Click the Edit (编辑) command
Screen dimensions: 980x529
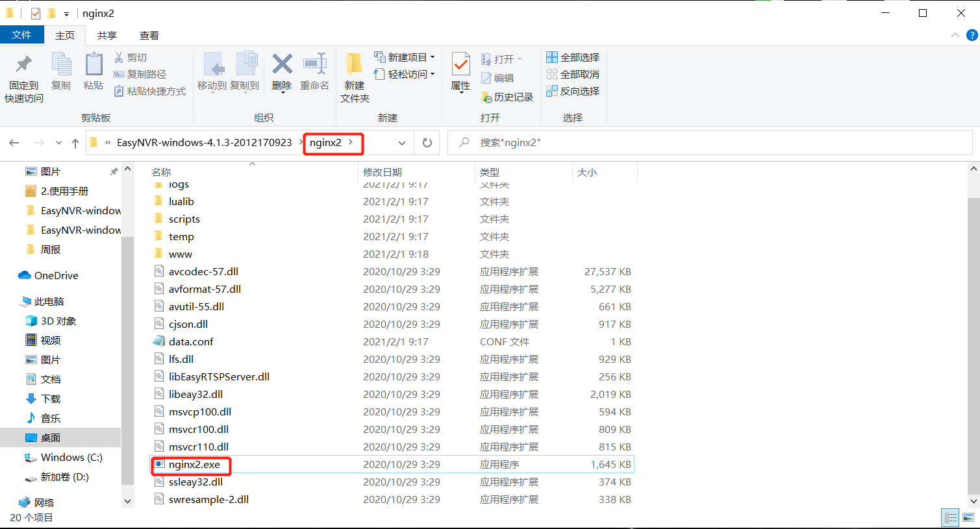click(x=497, y=78)
